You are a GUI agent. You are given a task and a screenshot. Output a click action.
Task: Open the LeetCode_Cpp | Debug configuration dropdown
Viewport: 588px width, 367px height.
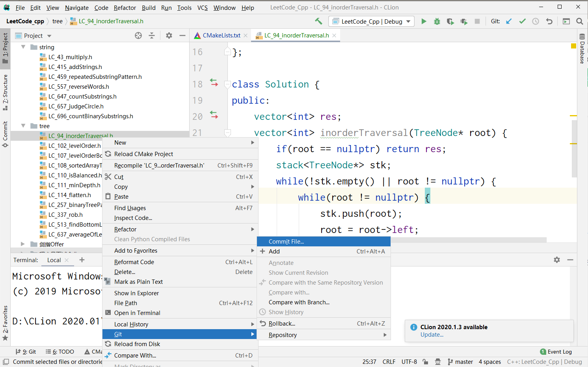(372, 21)
